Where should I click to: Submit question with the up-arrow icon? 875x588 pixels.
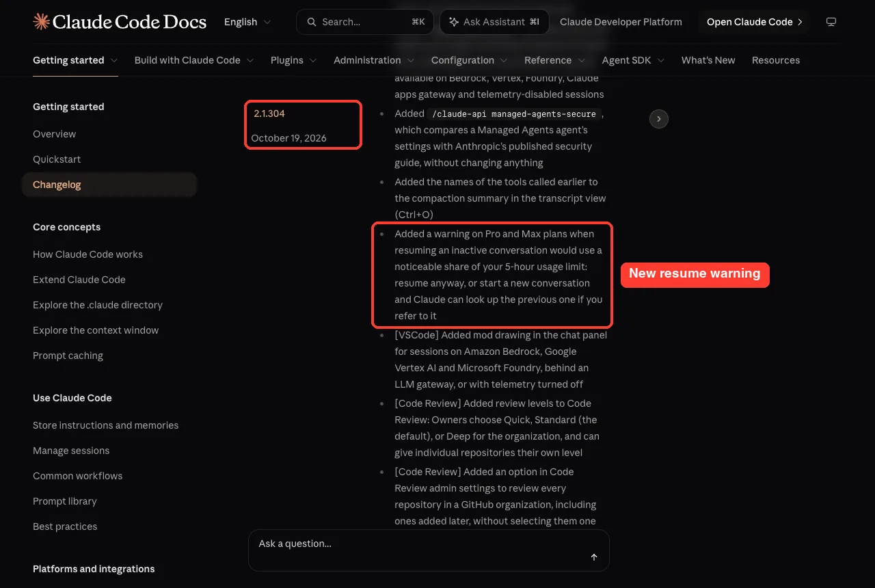(x=594, y=557)
